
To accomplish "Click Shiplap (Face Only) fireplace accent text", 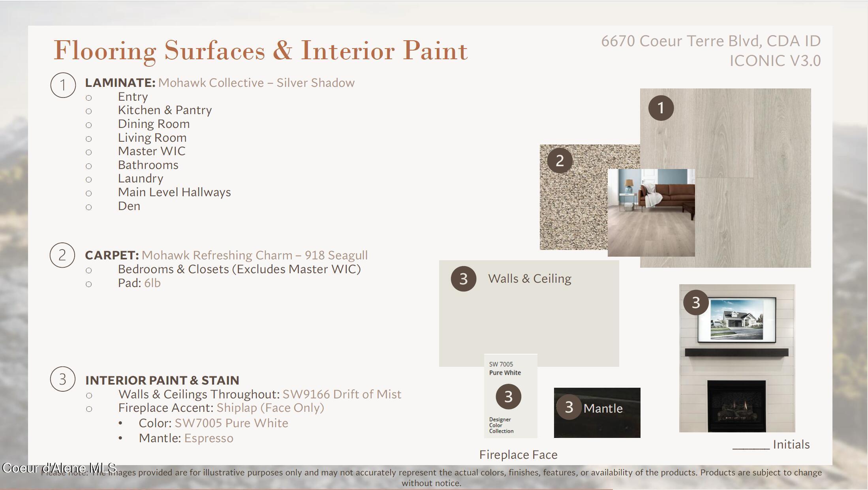I will 270,408.
